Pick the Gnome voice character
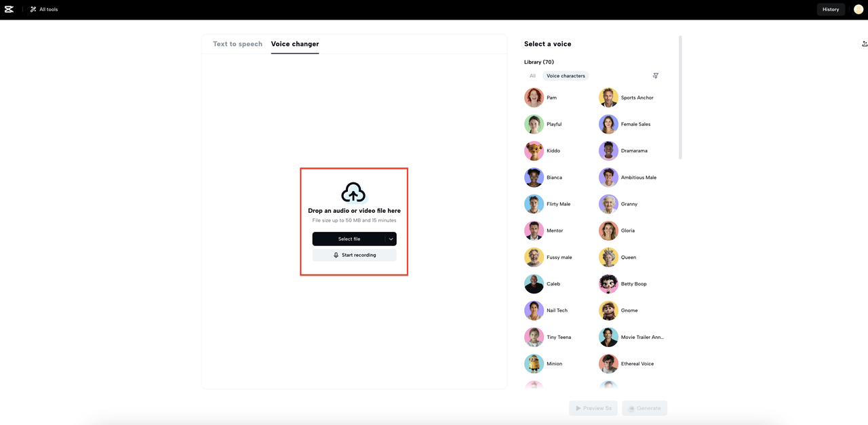 608,310
